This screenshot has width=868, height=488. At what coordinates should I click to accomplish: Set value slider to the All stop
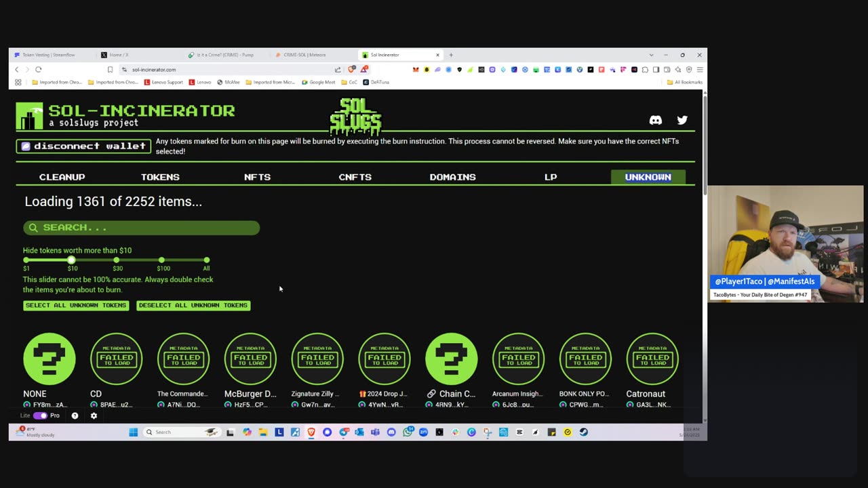[x=206, y=260]
